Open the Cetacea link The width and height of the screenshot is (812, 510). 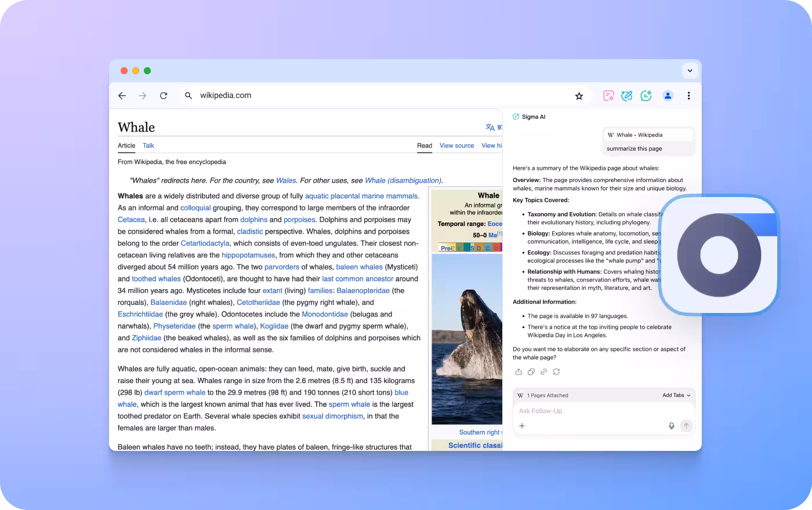pyautogui.click(x=131, y=220)
